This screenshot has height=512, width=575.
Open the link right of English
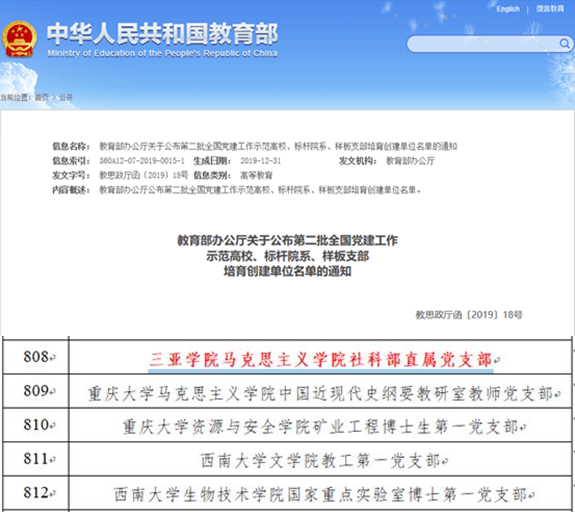pyautogui.click(x=550, y=9)
